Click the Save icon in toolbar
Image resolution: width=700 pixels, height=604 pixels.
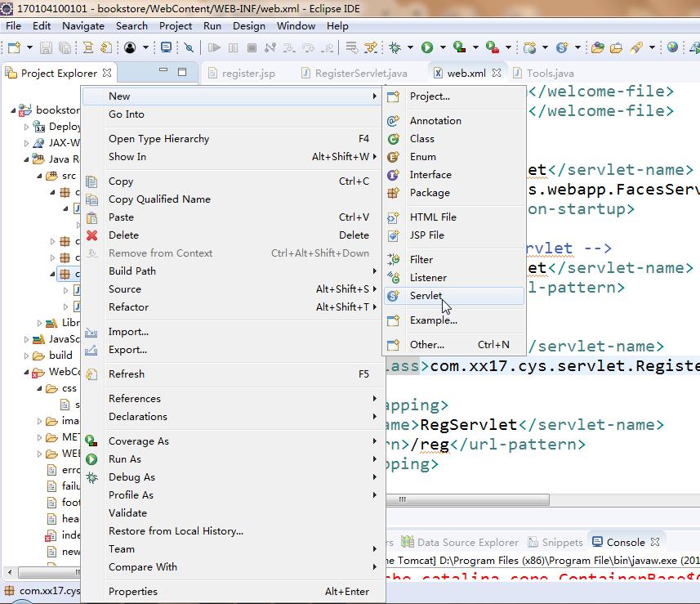46,47
